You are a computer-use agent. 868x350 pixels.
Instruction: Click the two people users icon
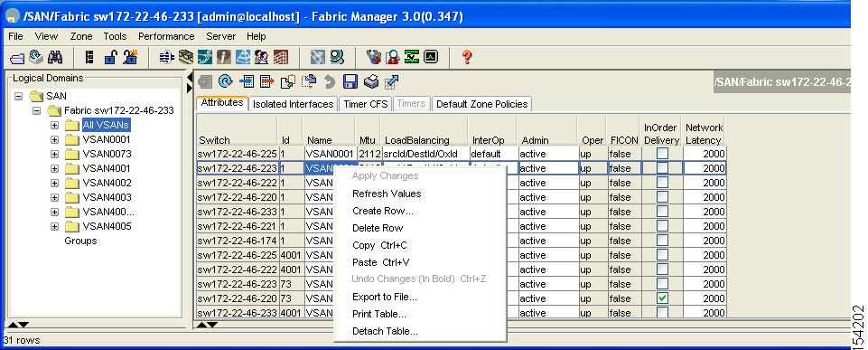point(261,57)
